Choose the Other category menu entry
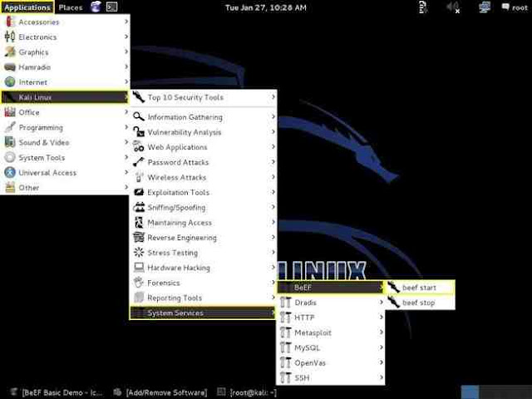 click(65, 188)
